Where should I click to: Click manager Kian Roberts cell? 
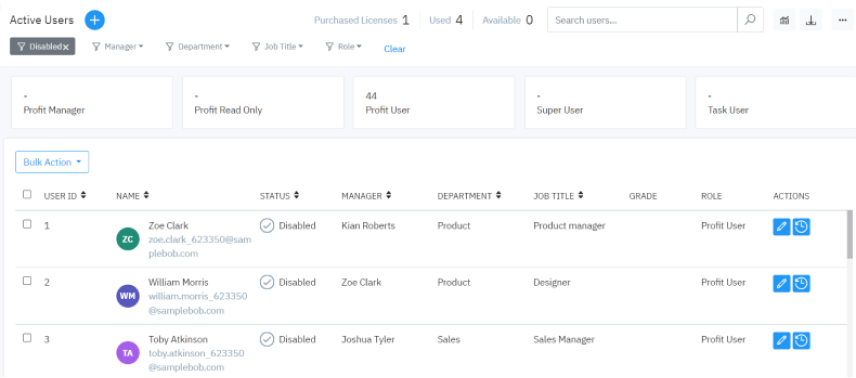click(x=368, y=226)
